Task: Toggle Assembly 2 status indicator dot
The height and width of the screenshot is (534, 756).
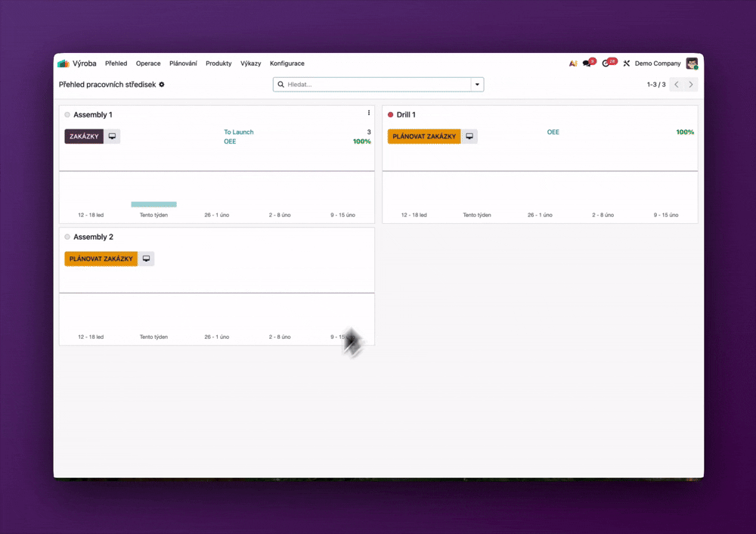Action: (67, 238)
